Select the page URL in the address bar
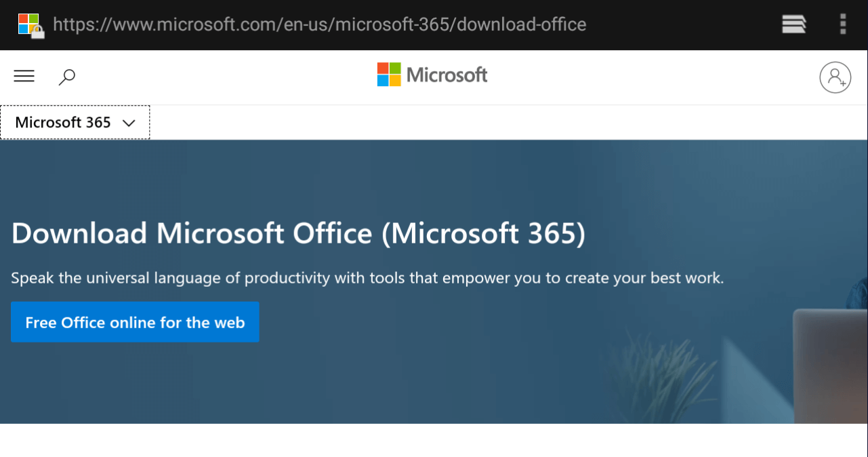Viewport: 868px width, 457px height. pyautogui.click(x=318, y=24)
